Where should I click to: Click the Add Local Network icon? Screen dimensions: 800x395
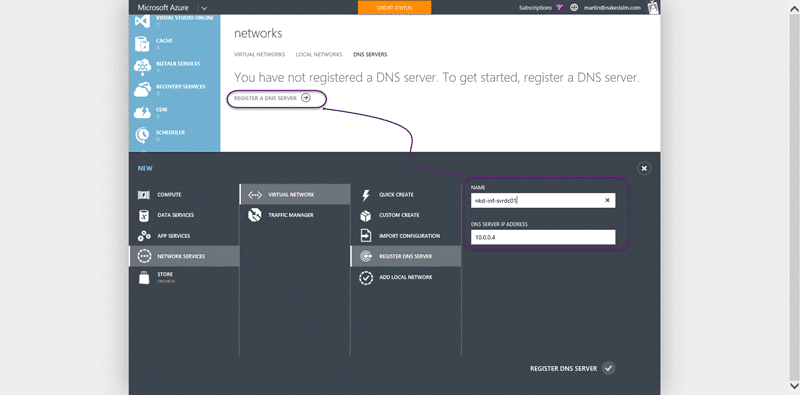tap(366, 278)
